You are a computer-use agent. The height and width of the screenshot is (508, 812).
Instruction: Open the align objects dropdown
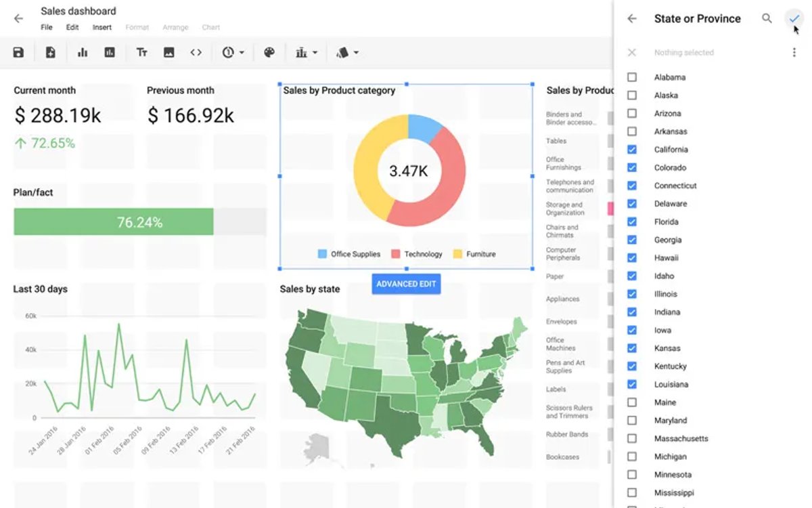click(307, 52)
